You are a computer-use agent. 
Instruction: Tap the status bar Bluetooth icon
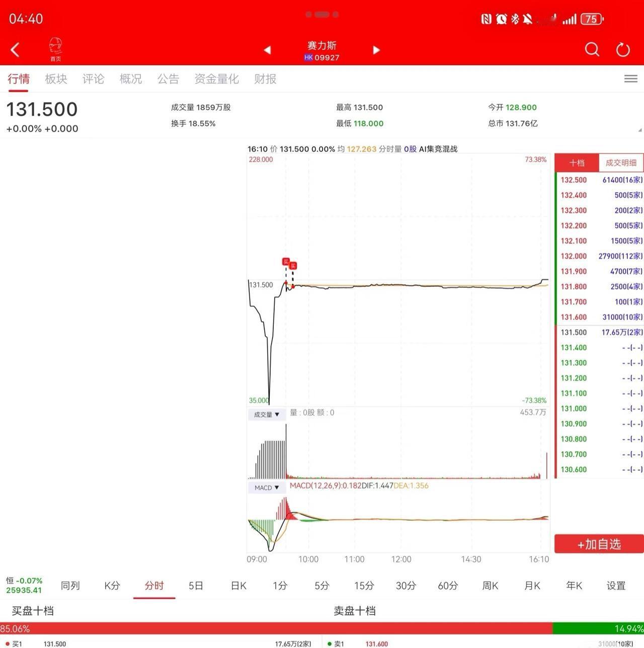(x=515, y=19)
